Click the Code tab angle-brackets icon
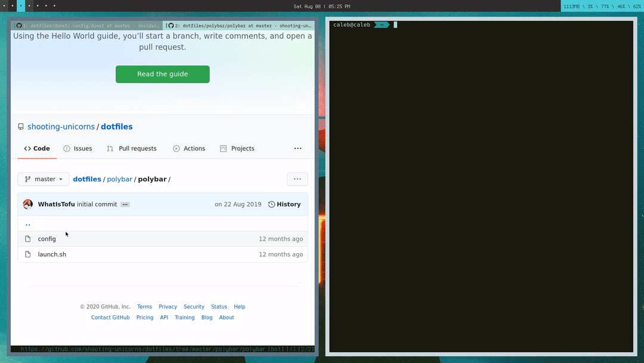 [27, 149]
